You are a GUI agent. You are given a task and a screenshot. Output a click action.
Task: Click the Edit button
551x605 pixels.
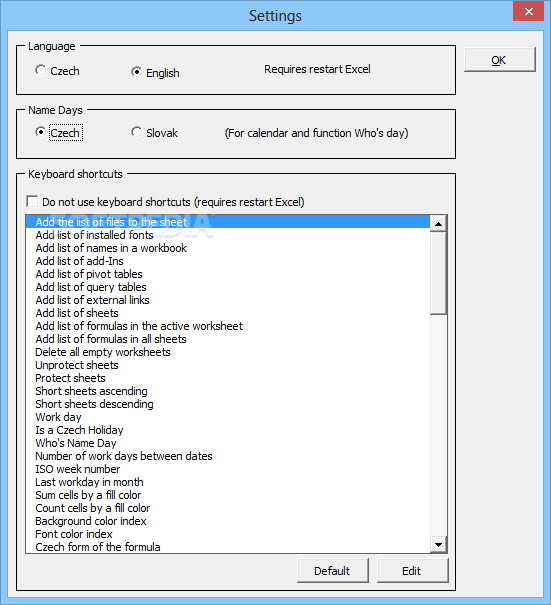[x=412, y=571]
